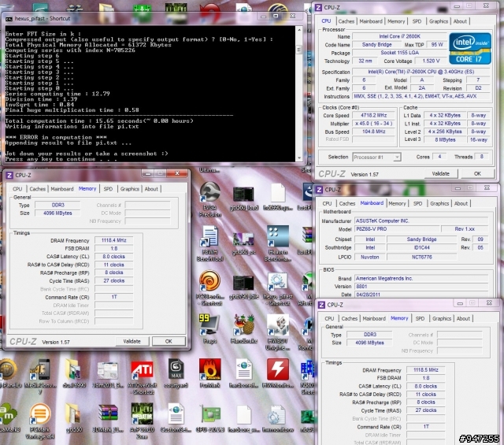The height and width of the screenshot is (445, 504).
Task: Click Validate in top-right CPU-Z window
Action: (441, 173)
